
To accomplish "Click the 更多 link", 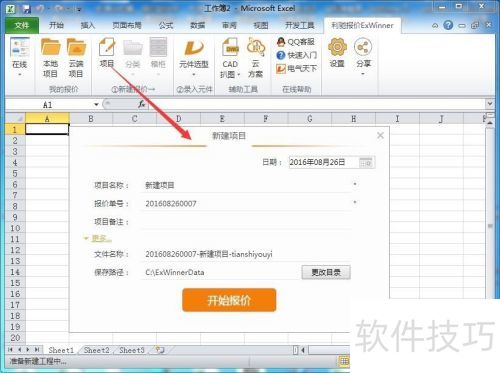I will [101, 238].
